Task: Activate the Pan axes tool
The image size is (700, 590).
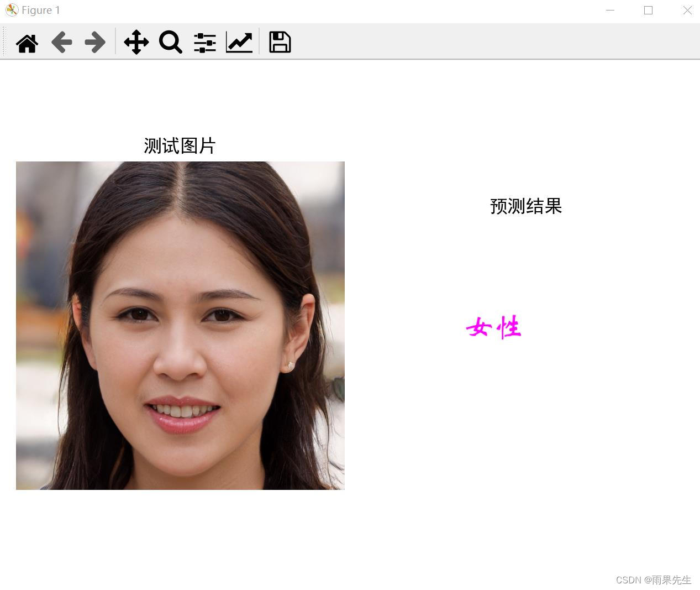Action: [136, 42]
